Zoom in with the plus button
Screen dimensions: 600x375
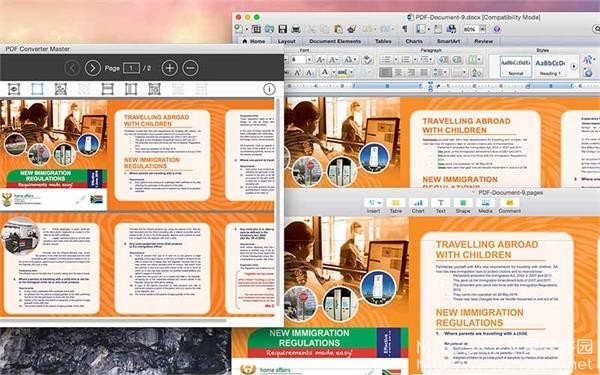[170, 68]
